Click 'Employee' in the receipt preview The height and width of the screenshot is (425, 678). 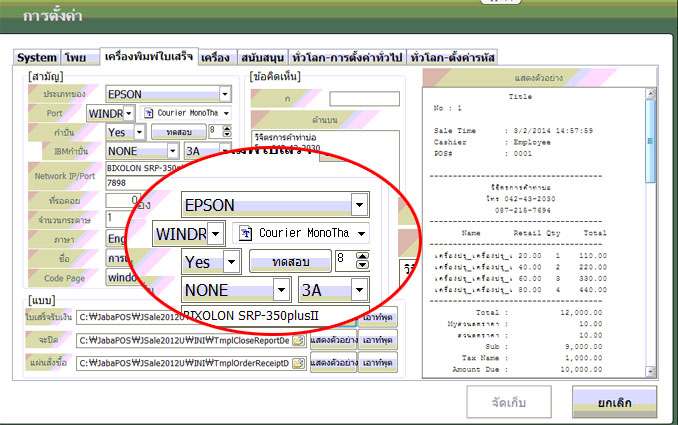coord(532,142)
